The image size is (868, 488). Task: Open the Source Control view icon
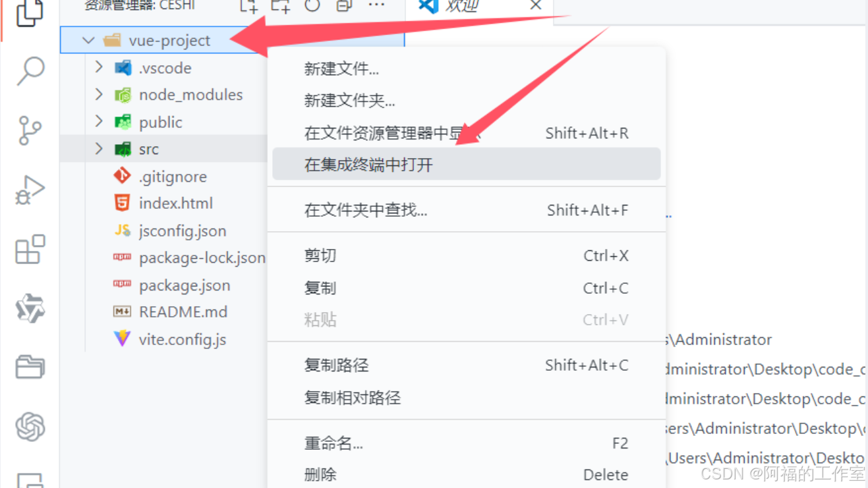click(x=30, y=130)
